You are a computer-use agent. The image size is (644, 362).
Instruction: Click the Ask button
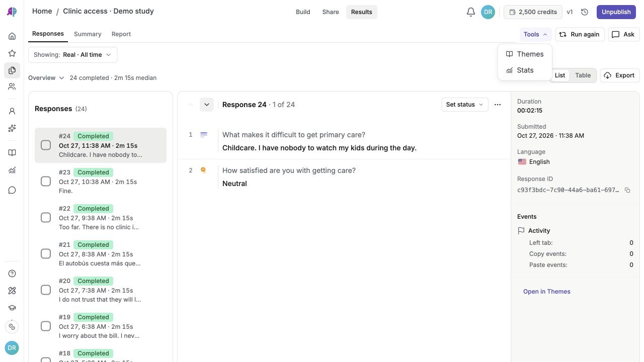click(x=623, y=34)
